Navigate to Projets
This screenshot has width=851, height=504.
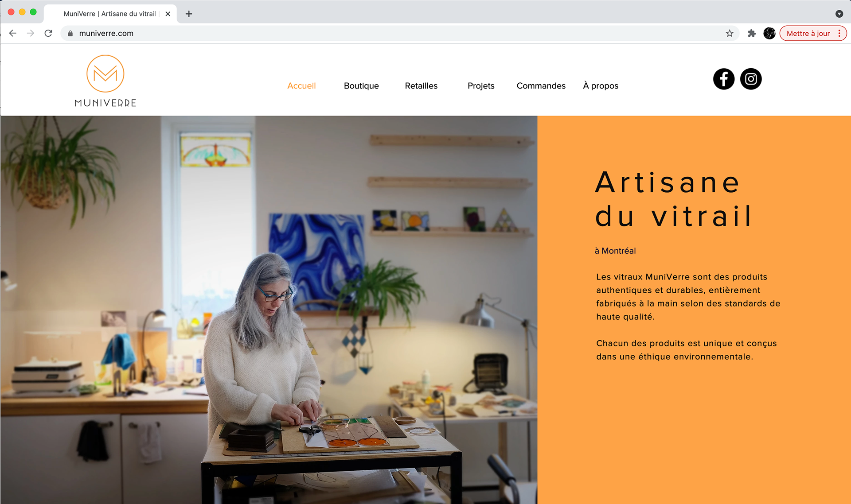[481, 85]
